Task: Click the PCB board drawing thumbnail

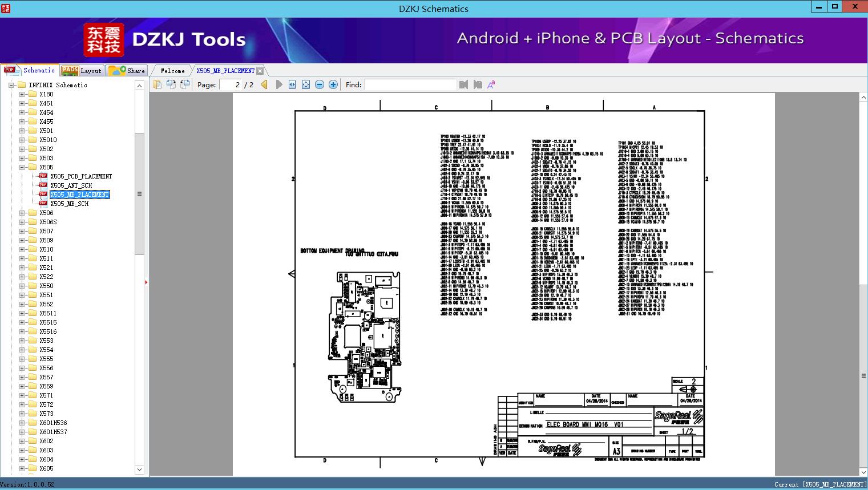Action: coord(364,338)
